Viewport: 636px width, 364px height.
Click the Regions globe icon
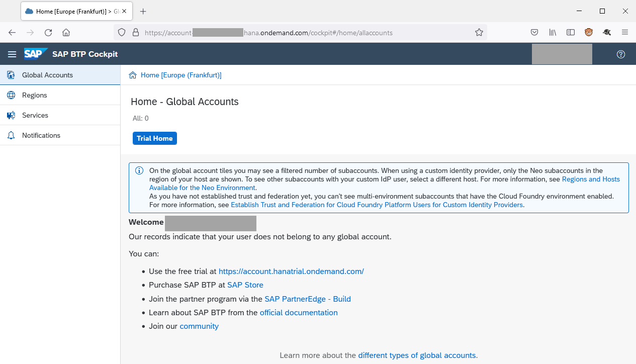click(11, 95)
